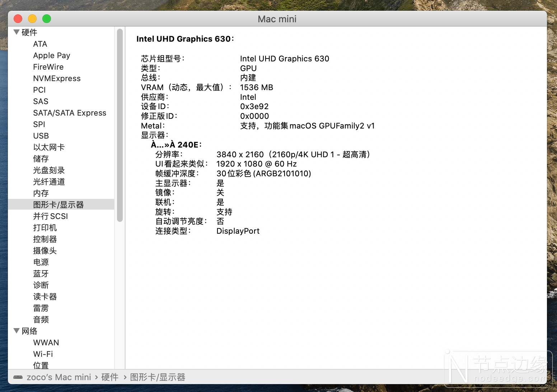The height and width of the screenshot is (392, 557).
Task: Select SAS in the sidebar
Action: pyautogui.click(x=41, y=101)
